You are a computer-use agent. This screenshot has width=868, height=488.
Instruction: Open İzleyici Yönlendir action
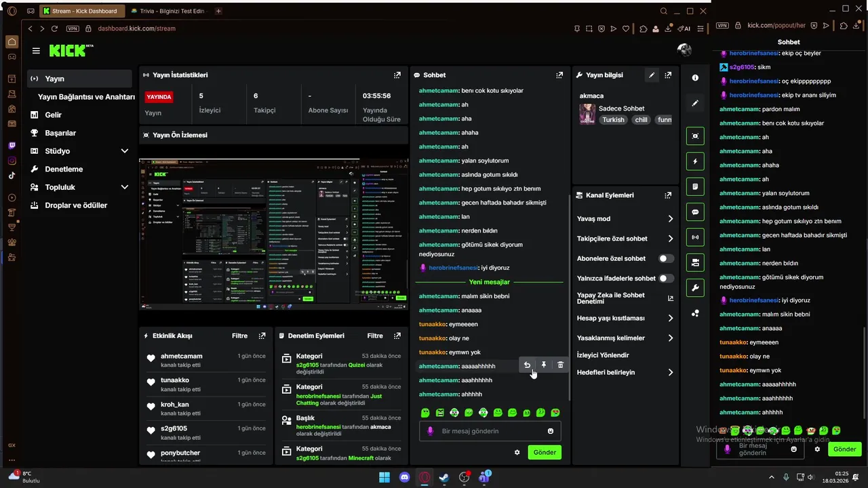(x=603, y=355)
